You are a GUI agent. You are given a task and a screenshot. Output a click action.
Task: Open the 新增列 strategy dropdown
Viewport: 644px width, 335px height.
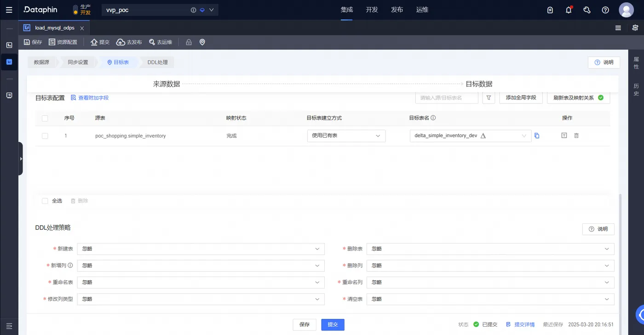(201, 266)
